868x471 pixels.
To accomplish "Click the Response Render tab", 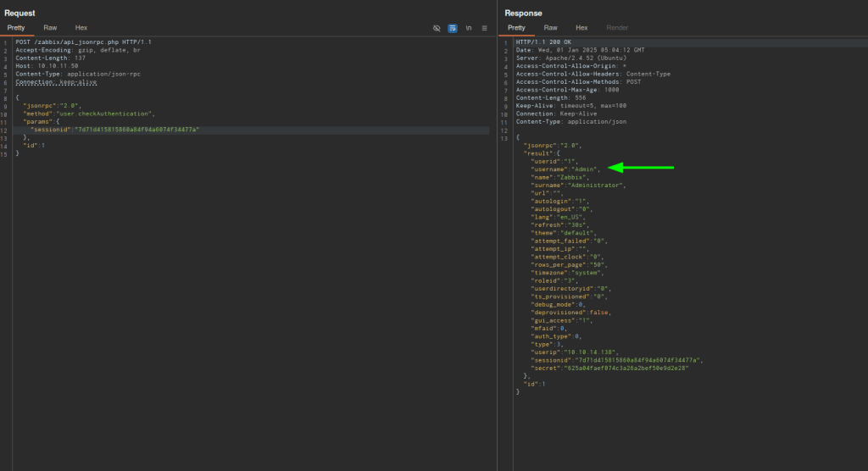I will click(x=616, y=28).
